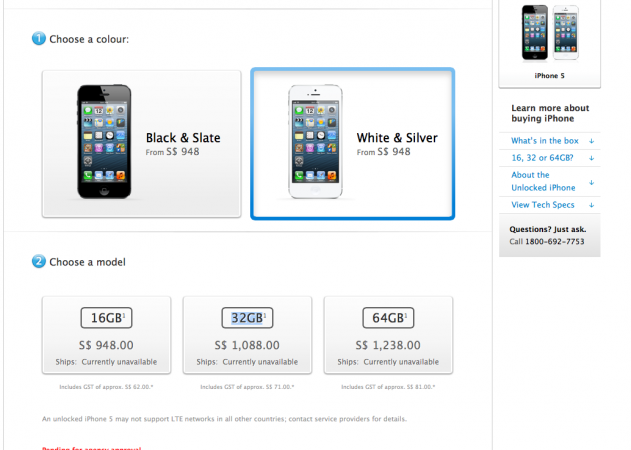Click the blue step 1 number icon

tap(39, 39)
